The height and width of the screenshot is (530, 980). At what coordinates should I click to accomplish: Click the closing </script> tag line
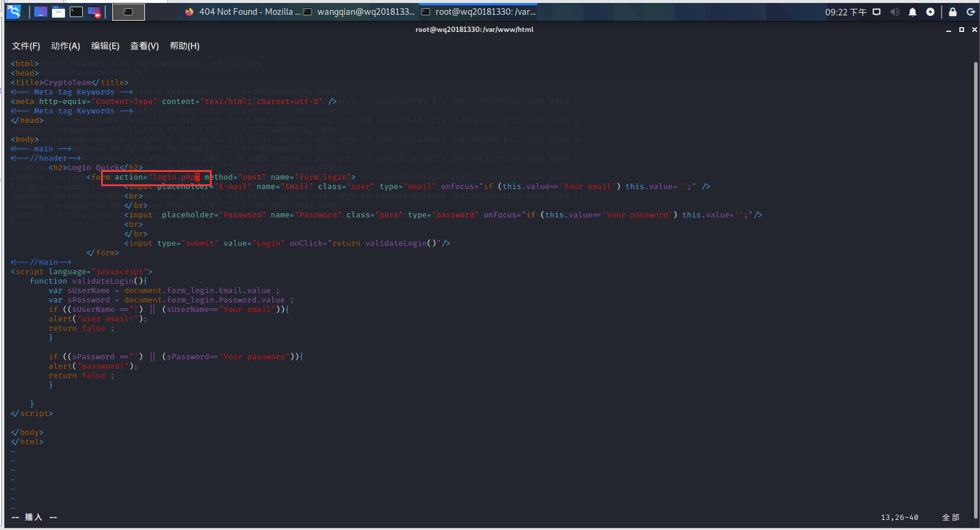click(32, 414)
